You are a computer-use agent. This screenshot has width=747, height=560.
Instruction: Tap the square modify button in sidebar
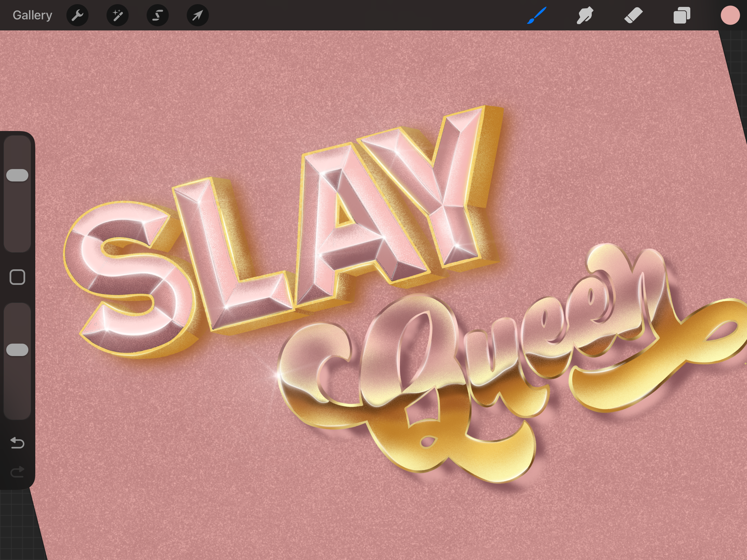click(x=17, y=277)
